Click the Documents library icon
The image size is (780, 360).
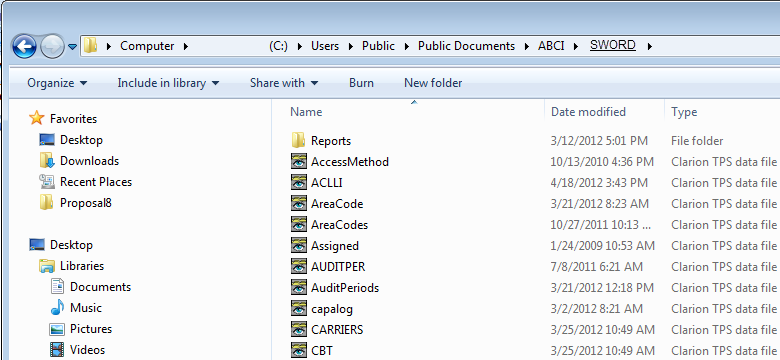pyautogui.click(x=57, y=286)
